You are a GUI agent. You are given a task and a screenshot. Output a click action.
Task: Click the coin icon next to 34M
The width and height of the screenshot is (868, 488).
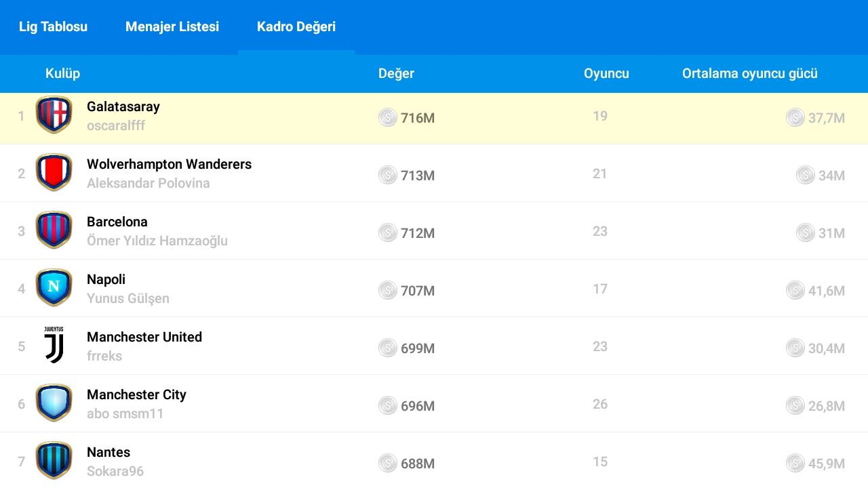coord(806,175)
